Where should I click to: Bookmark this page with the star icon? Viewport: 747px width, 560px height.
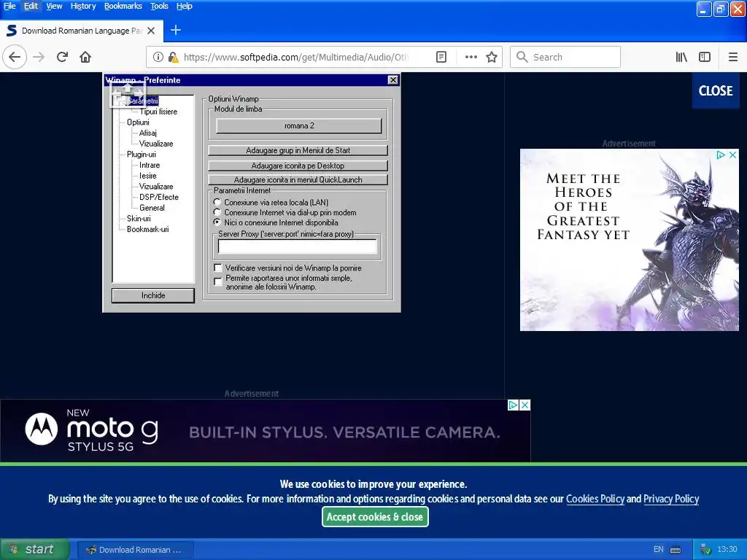[492, 57]
